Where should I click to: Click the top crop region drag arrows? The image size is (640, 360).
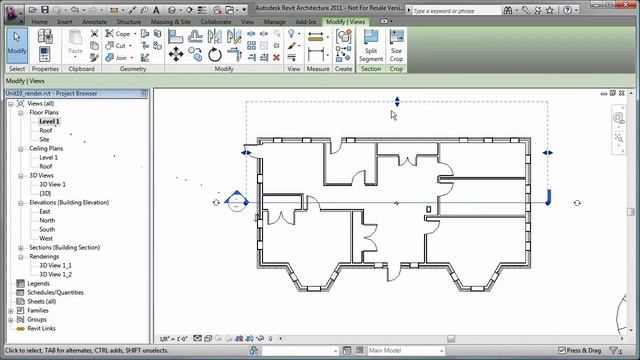point(397,102)
